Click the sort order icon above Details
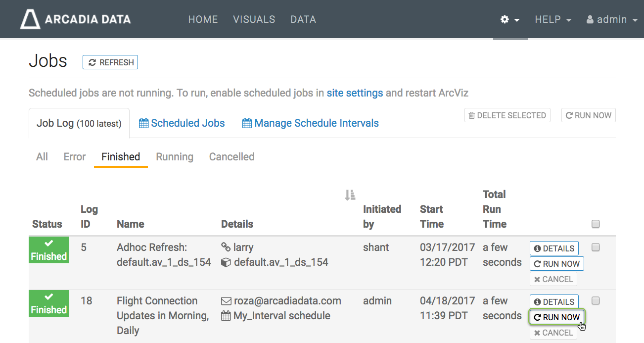 350,196
